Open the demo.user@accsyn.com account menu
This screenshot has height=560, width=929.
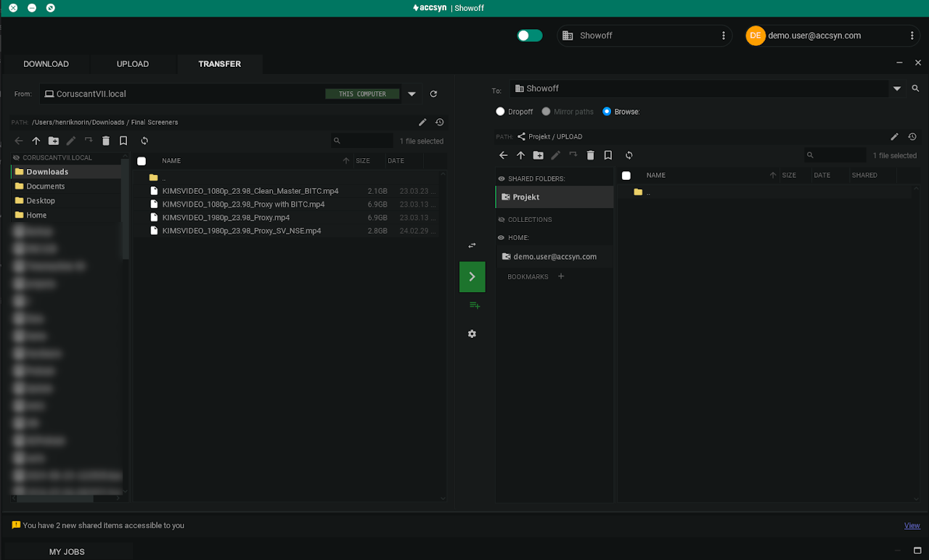912,36
